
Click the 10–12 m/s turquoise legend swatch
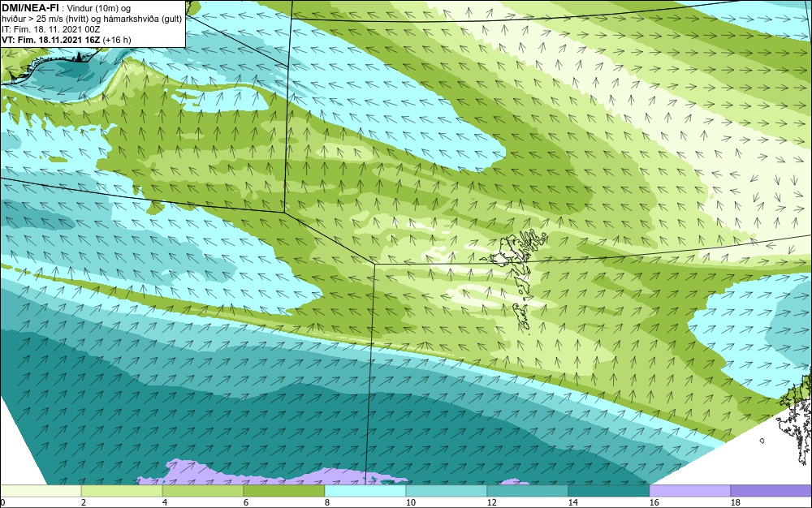point(447,491)
